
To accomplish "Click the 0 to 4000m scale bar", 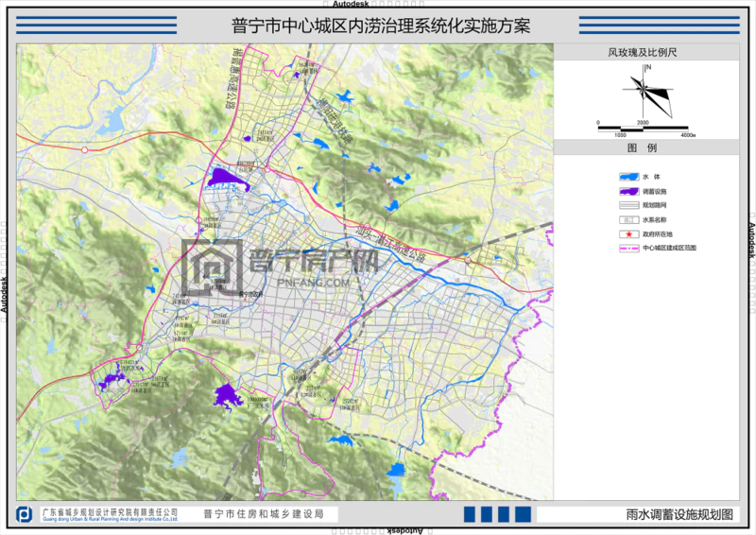I will 644,127.
